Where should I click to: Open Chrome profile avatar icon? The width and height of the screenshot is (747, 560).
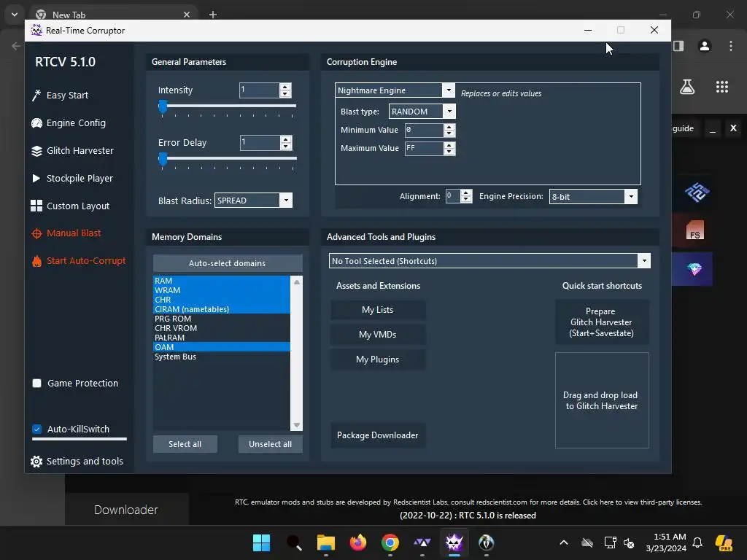click(705, 46)
